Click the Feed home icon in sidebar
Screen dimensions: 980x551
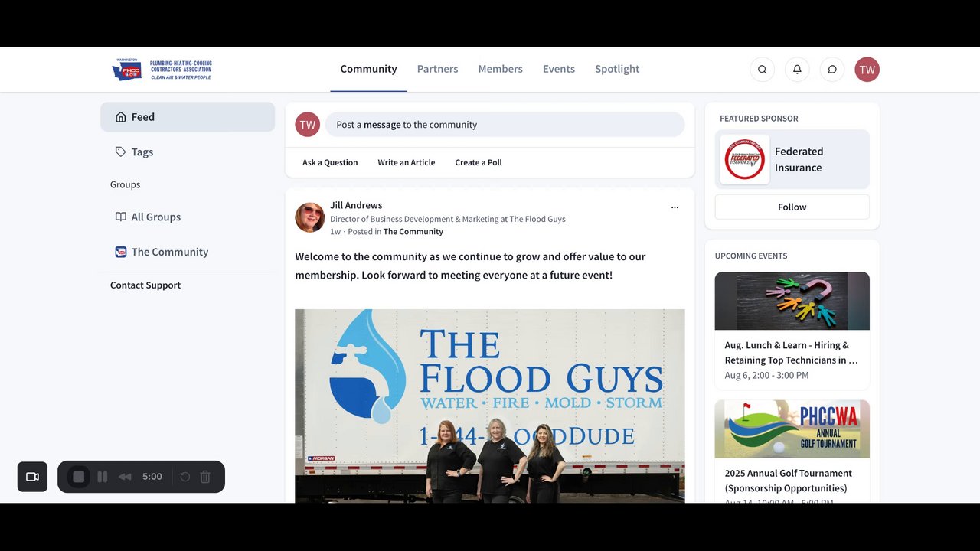click(121, 117)
